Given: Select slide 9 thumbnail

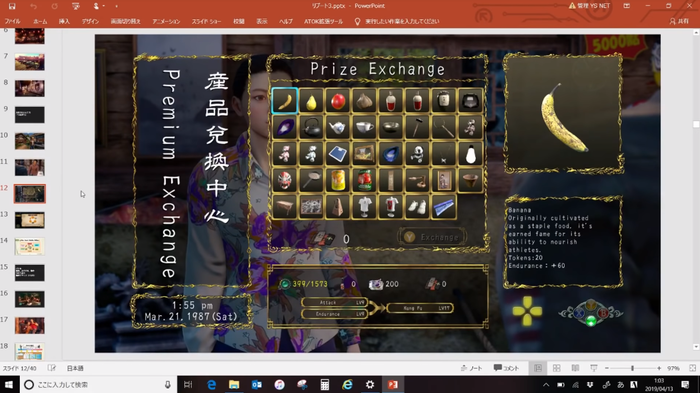Looking at the screenshot, I should coord(29,114).
